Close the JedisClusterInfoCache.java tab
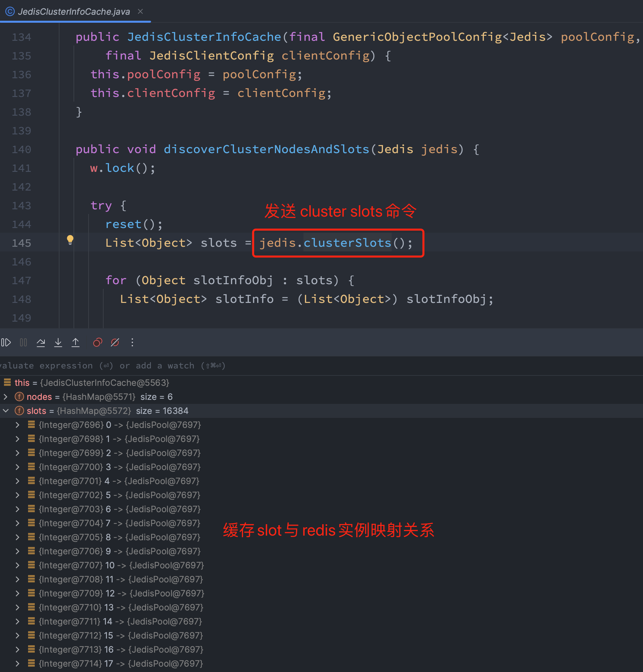Screen dimensions: 643x672 click(140, 11)
